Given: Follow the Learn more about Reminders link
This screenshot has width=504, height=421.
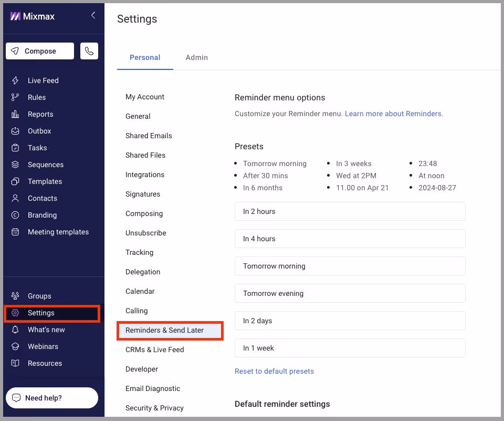Looking at the screenshot, I should [394, 114].
